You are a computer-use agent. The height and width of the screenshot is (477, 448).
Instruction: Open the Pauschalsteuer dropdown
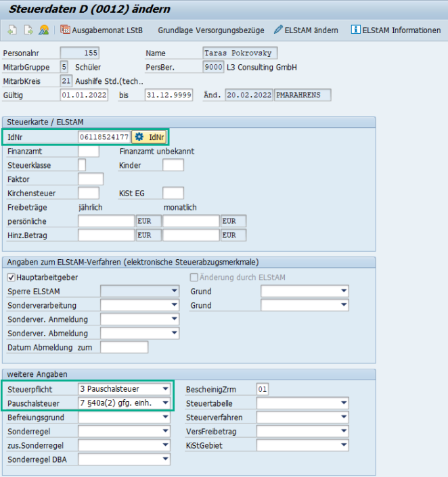pyautogui.click(x=124, y=403)
